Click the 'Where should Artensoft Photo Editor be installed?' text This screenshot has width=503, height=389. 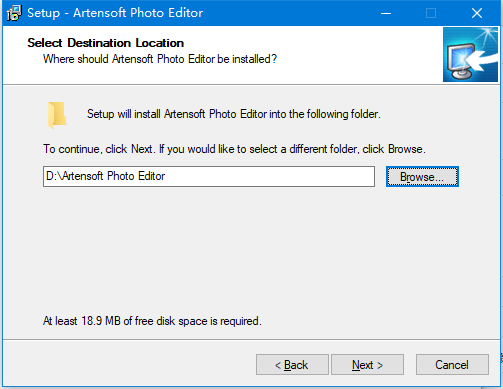(160, 59)
